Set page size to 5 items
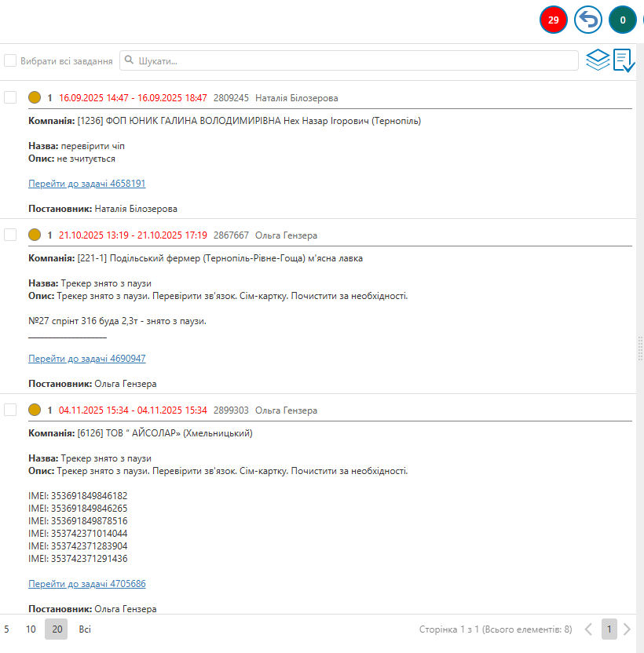The height and width of the screenshot is (653, 644). [6, 629]
